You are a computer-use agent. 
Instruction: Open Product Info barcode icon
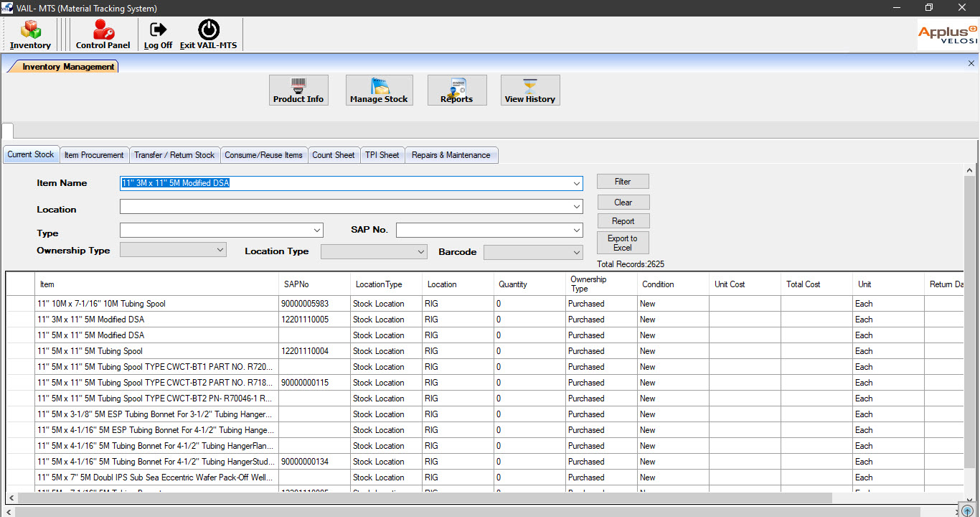pos(298,90)
